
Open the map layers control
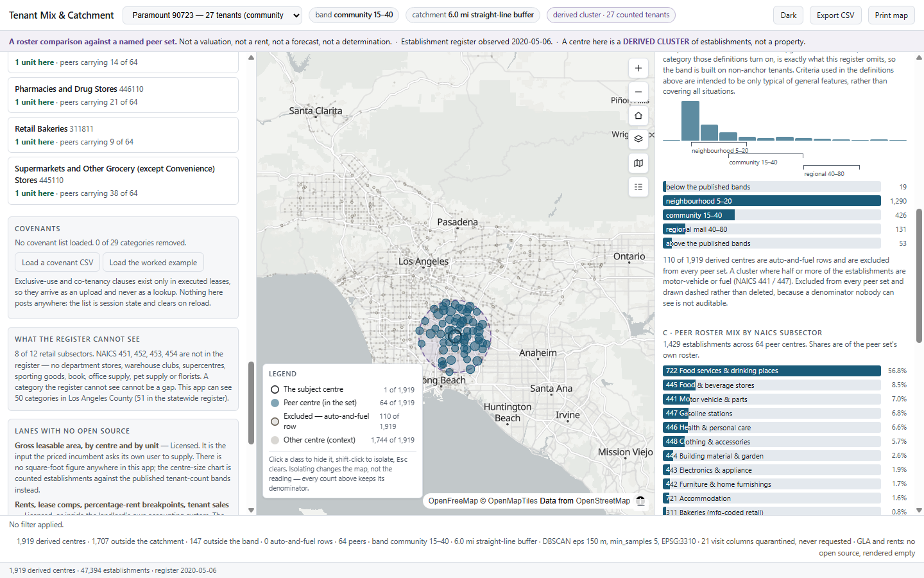638,139
